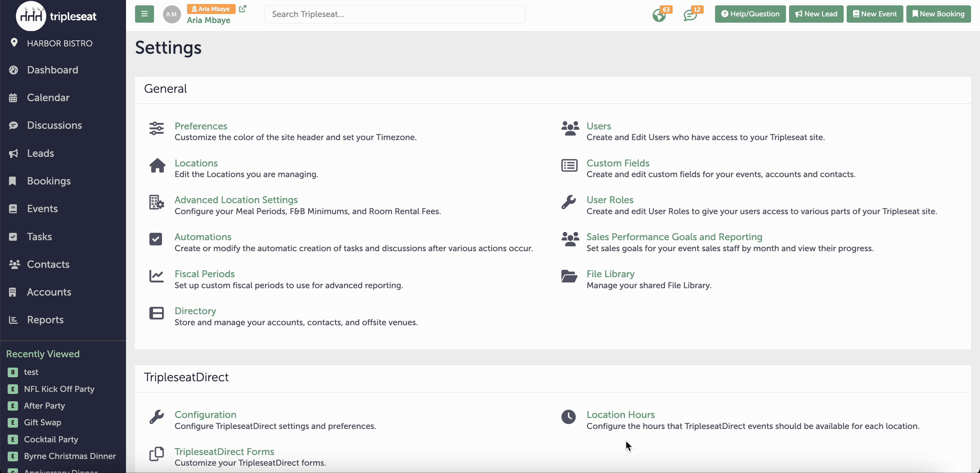
Task: Open Advanced Location Settings link
Action: (236, 200)
